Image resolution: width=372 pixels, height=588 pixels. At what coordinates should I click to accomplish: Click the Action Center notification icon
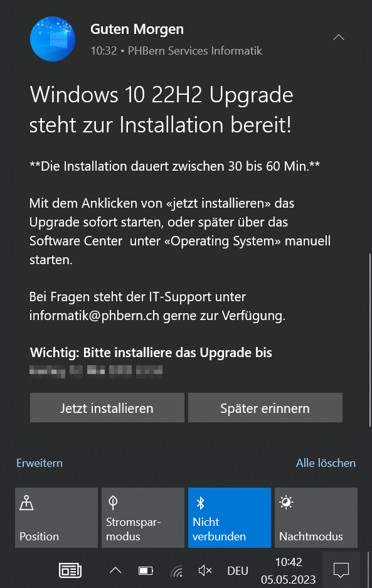[x=341, y=570]
